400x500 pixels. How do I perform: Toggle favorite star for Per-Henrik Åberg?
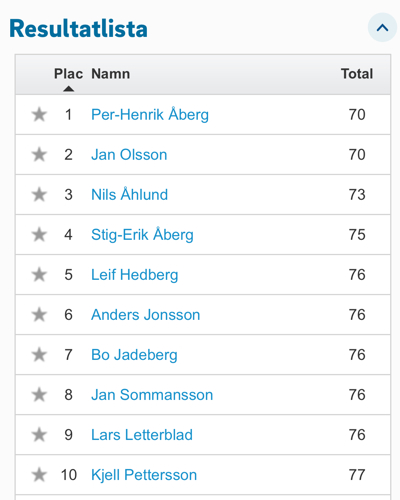point(39,115)
